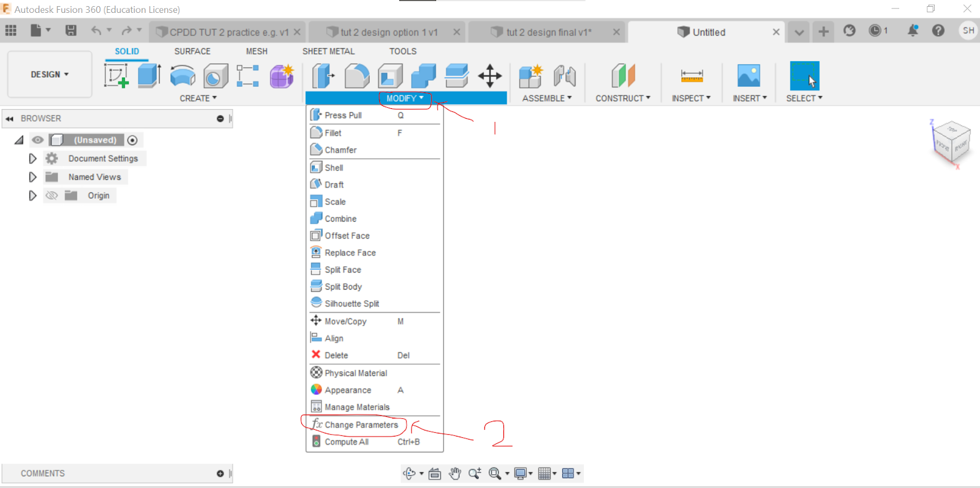Viewport: 980px width, 488px height.
Task: Expand the Origin node
Action: (32, 195)
